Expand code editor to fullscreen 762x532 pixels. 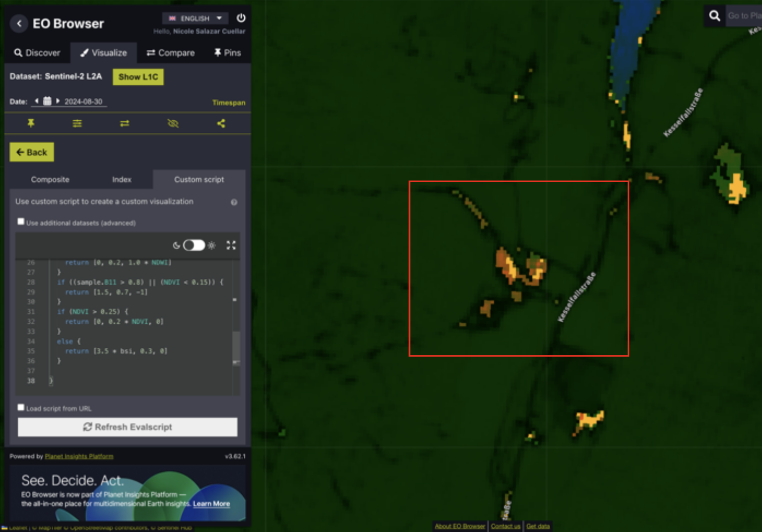click(231, 245)
